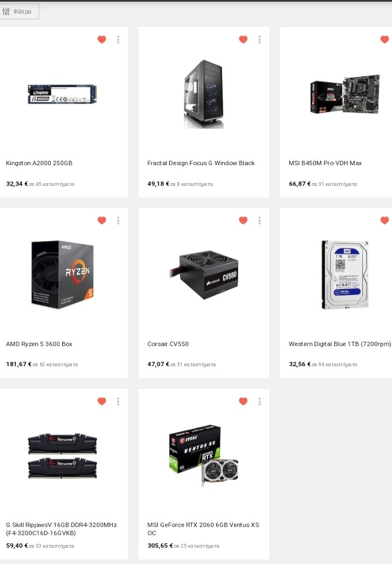Toggle favorite heart on Fractal Design Focus G
392x564 pixels.
click(243, 39)
